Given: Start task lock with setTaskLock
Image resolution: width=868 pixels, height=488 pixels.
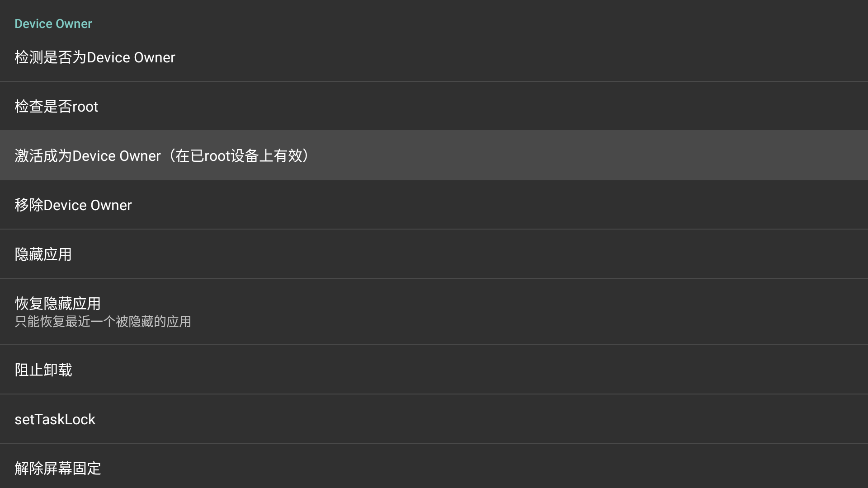Looking at the screenshot, I should pos(55,419).
